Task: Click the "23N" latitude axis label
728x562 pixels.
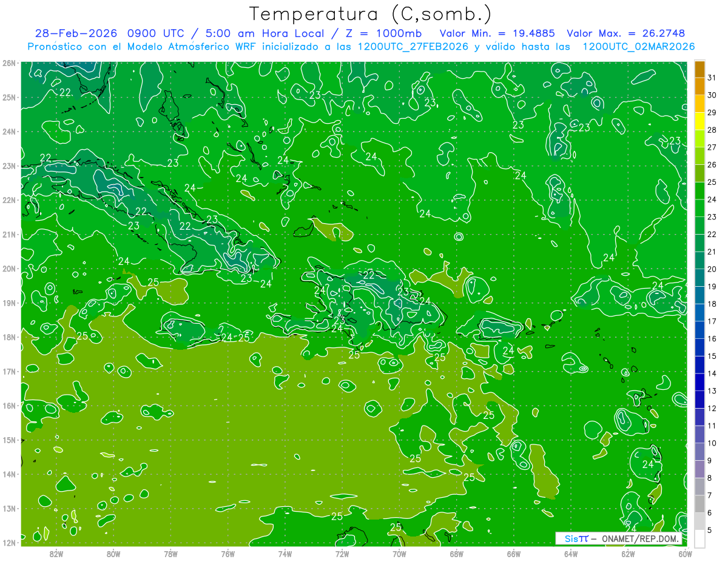Action: (8, 166)
